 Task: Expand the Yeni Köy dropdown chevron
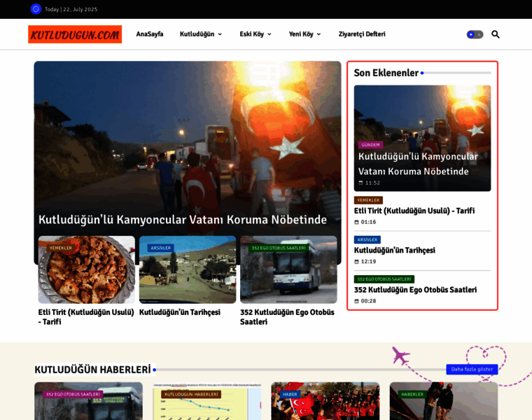(x=318, y=34)
